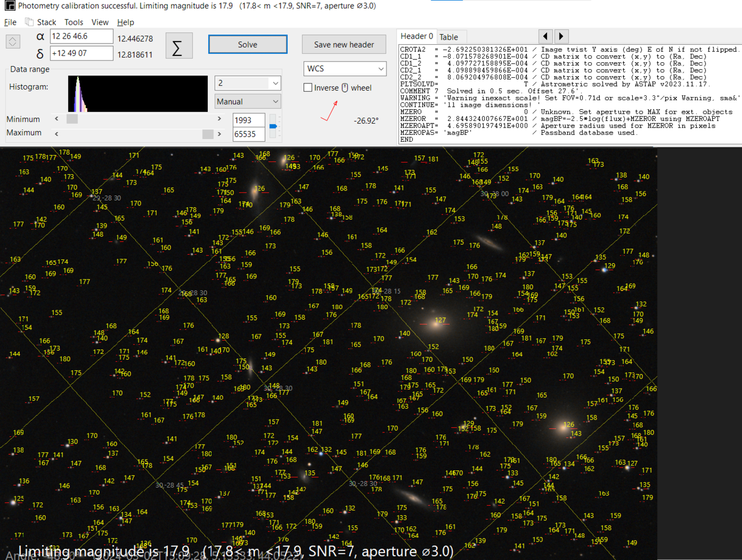Decrease Maximum value using its left stepper arrow

[x=56, y=133]
